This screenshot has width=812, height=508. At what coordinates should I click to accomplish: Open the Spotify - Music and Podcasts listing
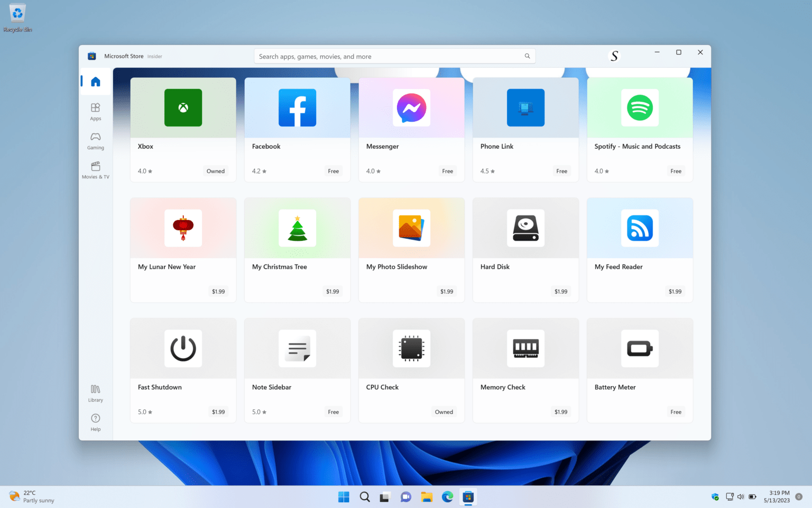pyautogui.click(x=640, y=130)
